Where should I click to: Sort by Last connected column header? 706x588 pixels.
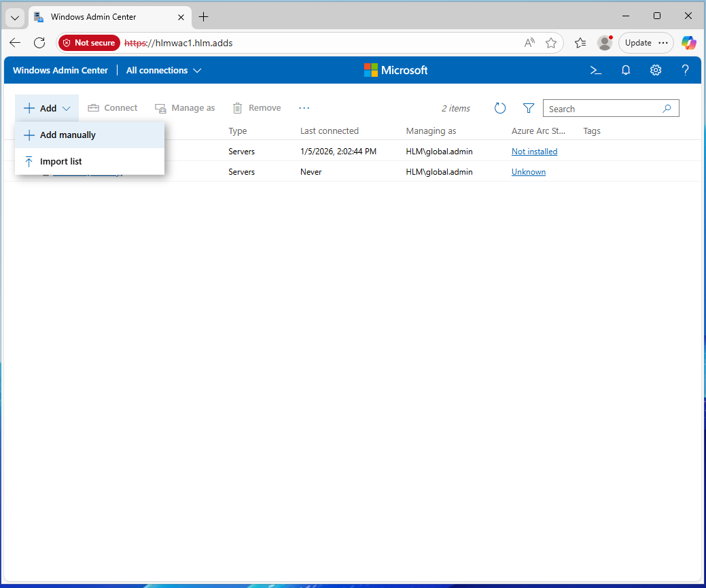coord(329,131)
